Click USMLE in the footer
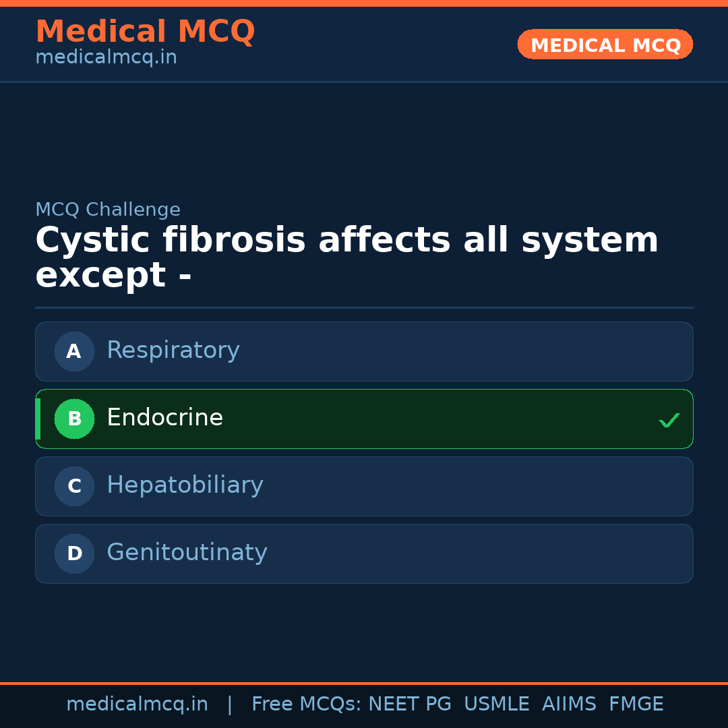This screenshot has width=728, height=728. coord(496,704)
